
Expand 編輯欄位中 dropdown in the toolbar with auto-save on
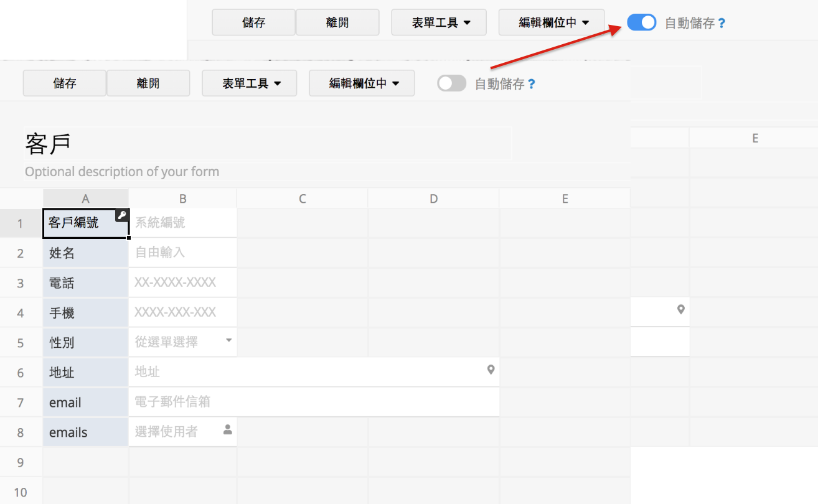coord(551,23)
